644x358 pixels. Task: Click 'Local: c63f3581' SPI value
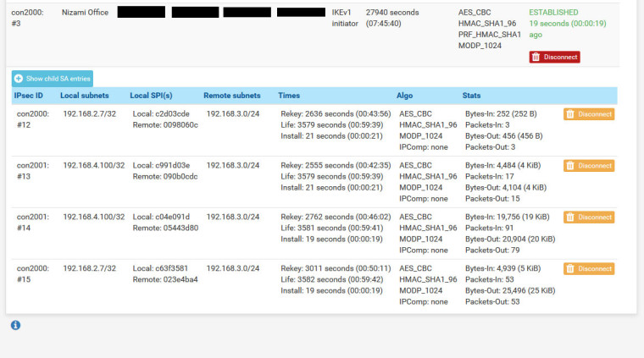point(160,268)
